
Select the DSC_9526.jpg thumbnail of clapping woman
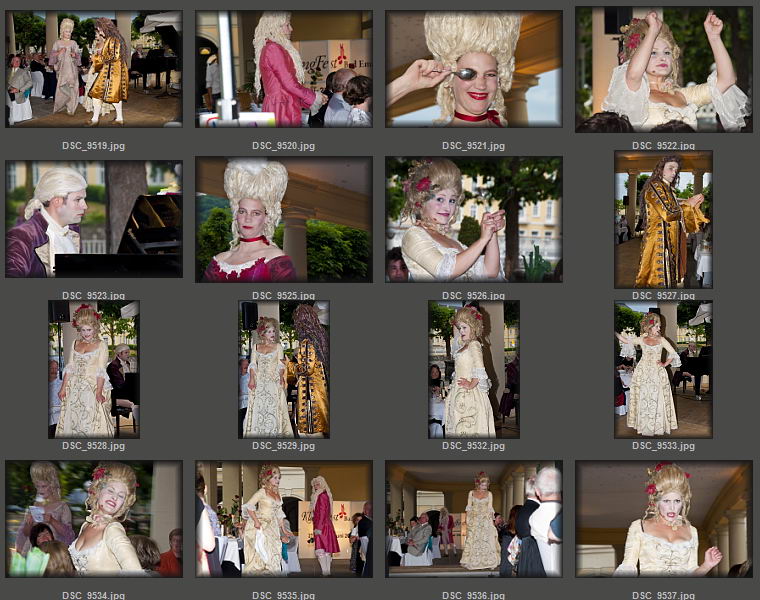pos(474,220)
